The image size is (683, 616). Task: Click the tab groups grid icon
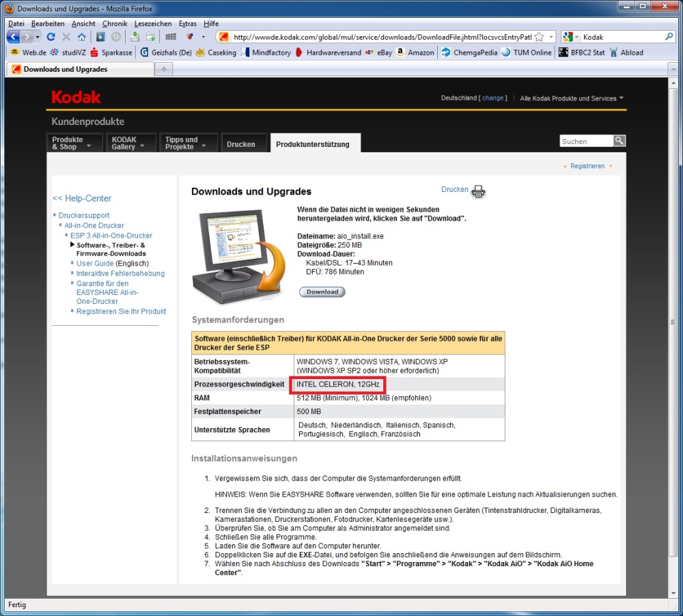point(171,37)
